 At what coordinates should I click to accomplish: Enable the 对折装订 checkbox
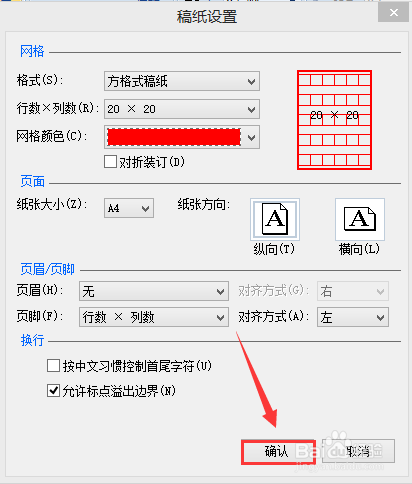click(x=110, y=162)
